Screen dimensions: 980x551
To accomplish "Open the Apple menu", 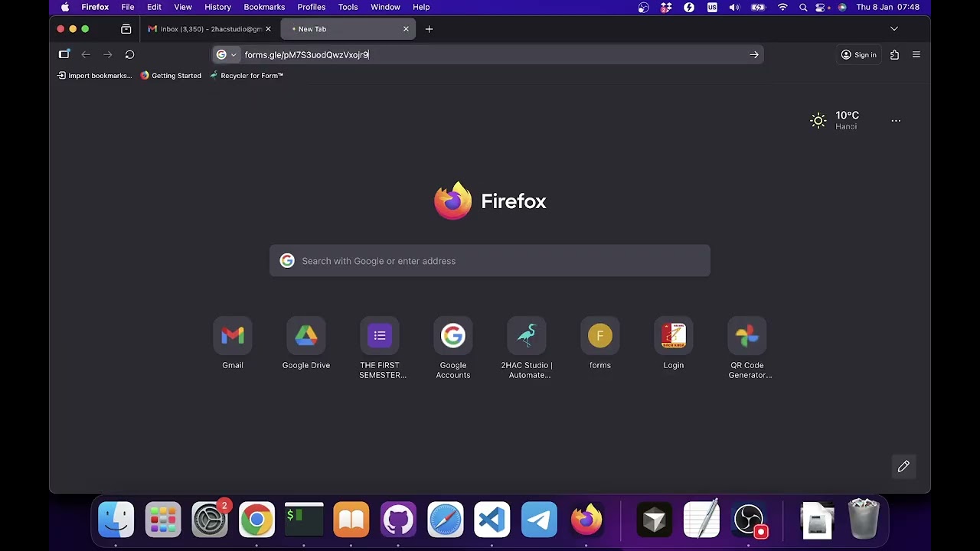I will 65,7.
